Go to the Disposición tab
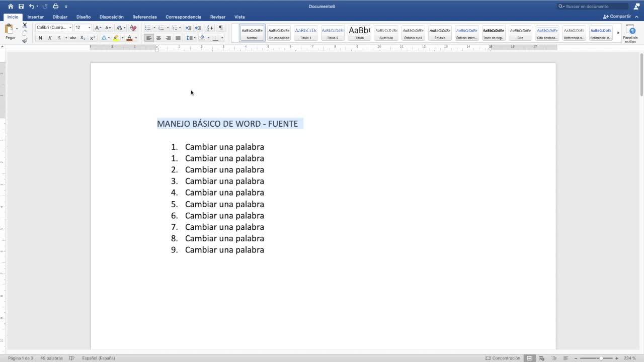Viewport: 644px width, 362px height. tap(111, 17)
